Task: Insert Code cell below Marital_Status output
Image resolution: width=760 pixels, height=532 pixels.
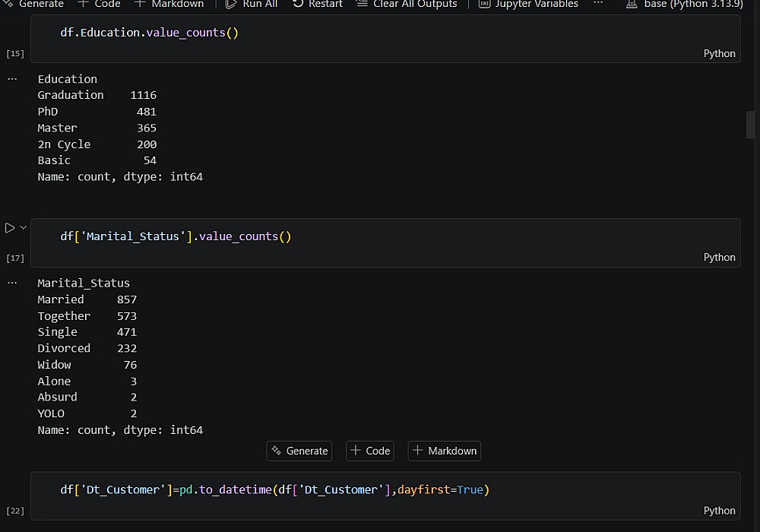Action: click(369, 451)
